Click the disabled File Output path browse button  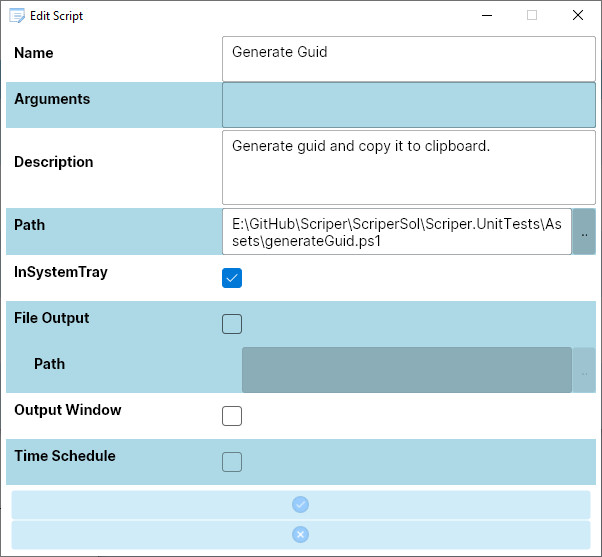[x=584, y=371]
